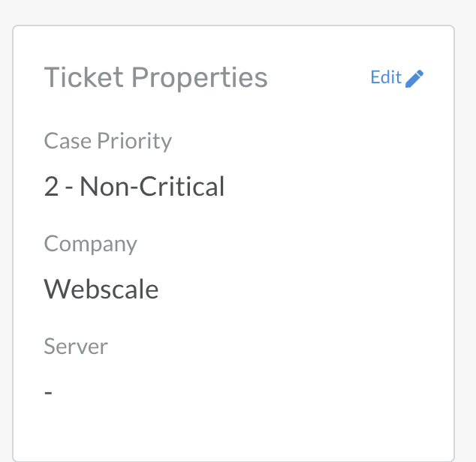Click the Webscale company value
This screenshot has height=462, width=476.
click(101, 289)
